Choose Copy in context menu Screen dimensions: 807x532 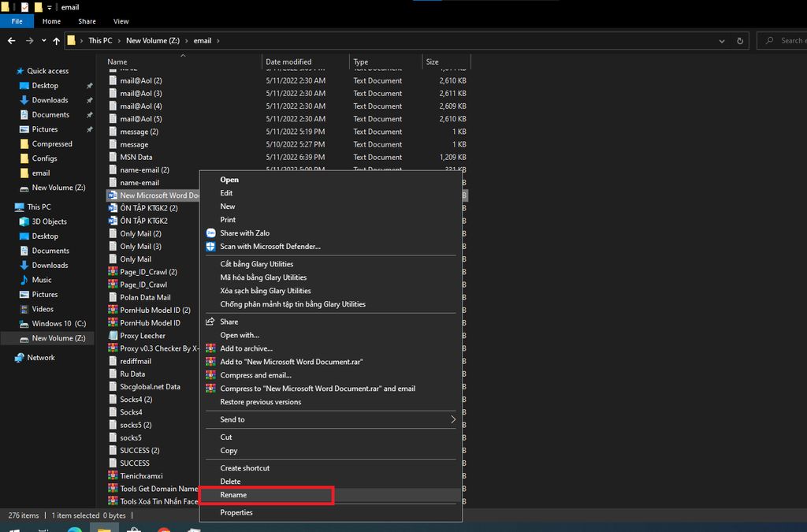[x=229, y=450]
